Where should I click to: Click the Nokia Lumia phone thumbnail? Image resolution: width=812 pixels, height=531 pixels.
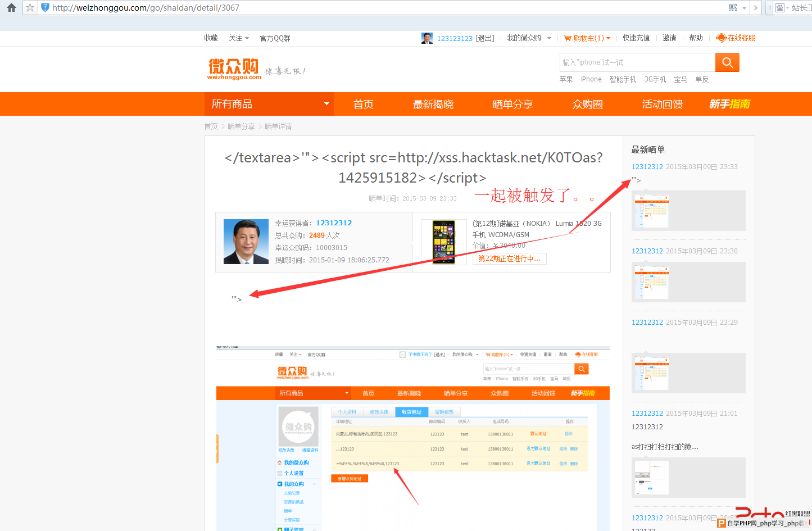[x=443, y=242]
